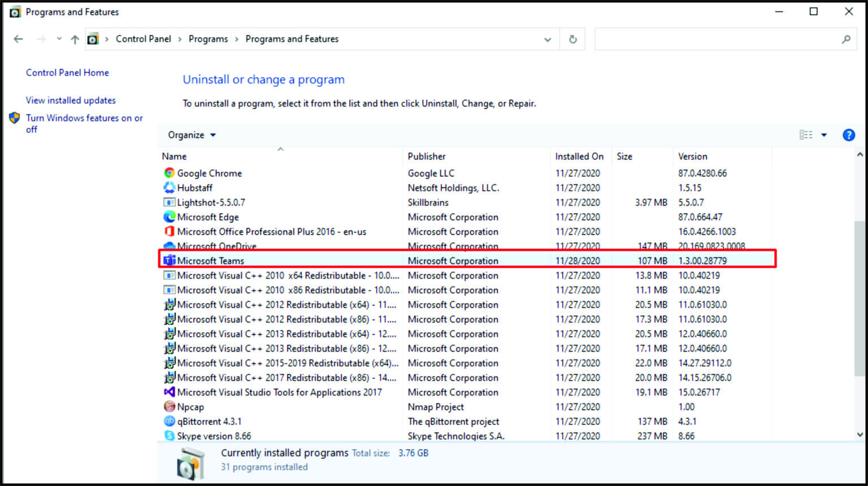Click the refresh icon next to address bar
Screen dimensions: 868x486
pyautogui.click(x=572, y=39)
